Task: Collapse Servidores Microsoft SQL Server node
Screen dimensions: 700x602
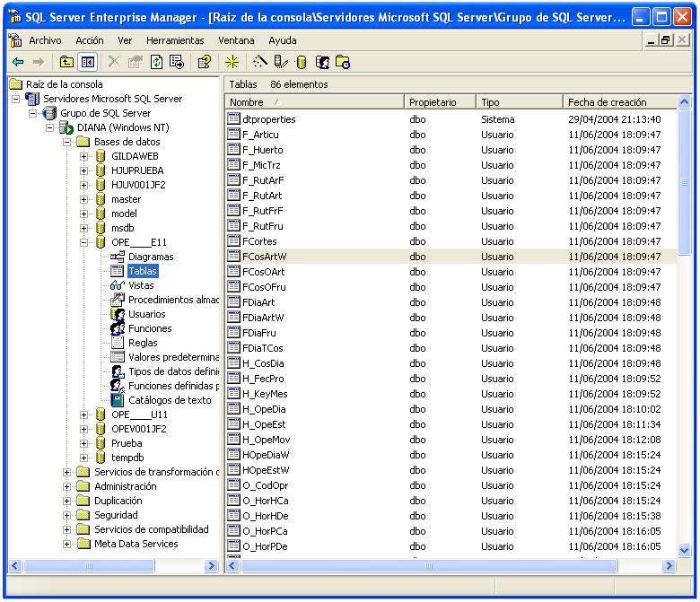Action: [x=15, y=99]
